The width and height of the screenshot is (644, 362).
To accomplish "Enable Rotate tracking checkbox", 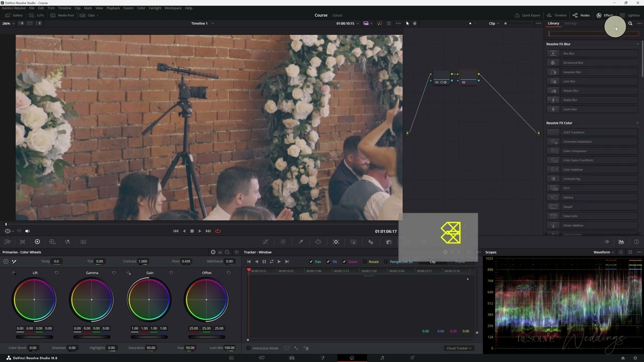I will [x=365, y=261].
